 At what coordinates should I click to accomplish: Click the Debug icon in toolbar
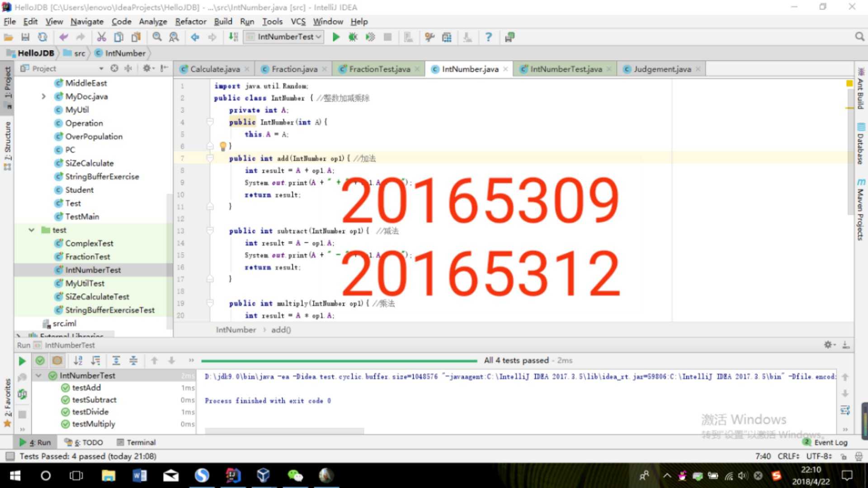pos(351,37)
